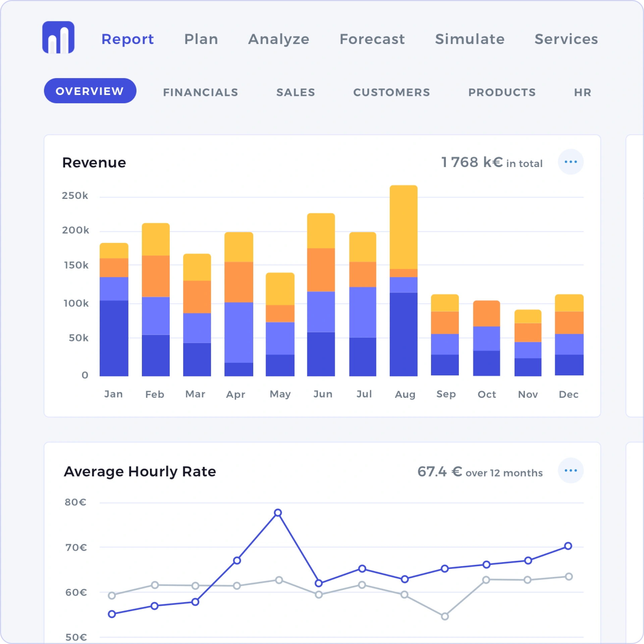Select the Overview tab pill
The height and width of the screenshot is (644, 644).
pos(90,91)
